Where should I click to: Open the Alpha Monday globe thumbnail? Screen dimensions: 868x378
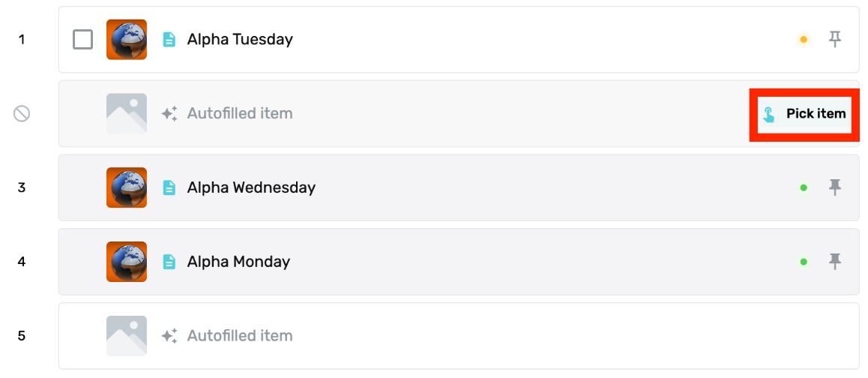(127, 262)
